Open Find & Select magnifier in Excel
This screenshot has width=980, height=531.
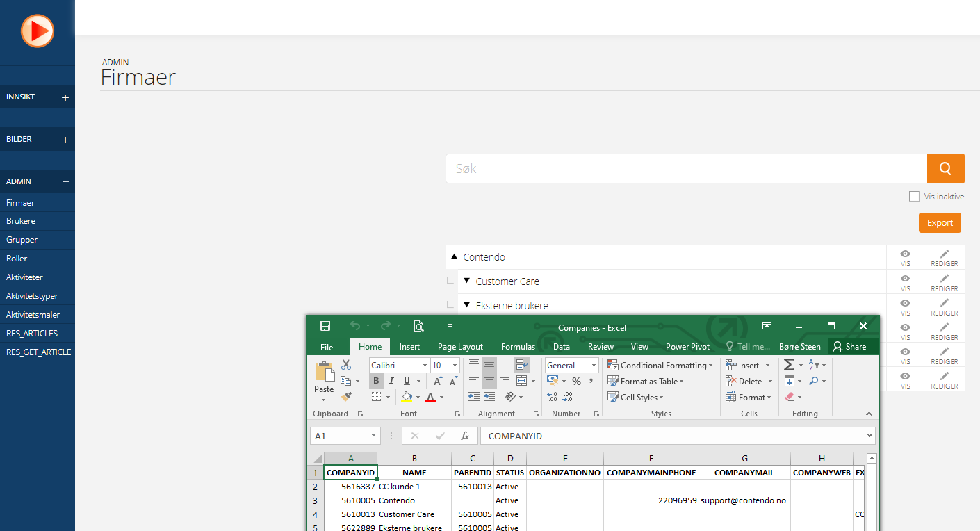(814, 381)
